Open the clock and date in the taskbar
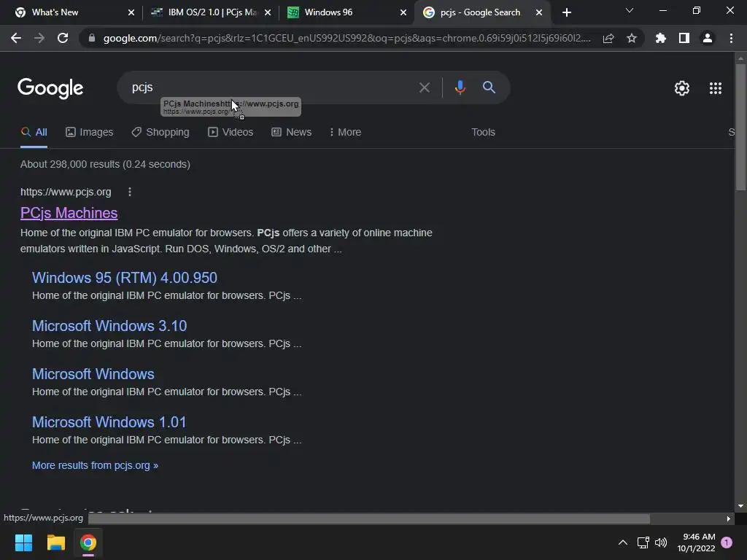 pyautogui.click(x=696, y=542)
